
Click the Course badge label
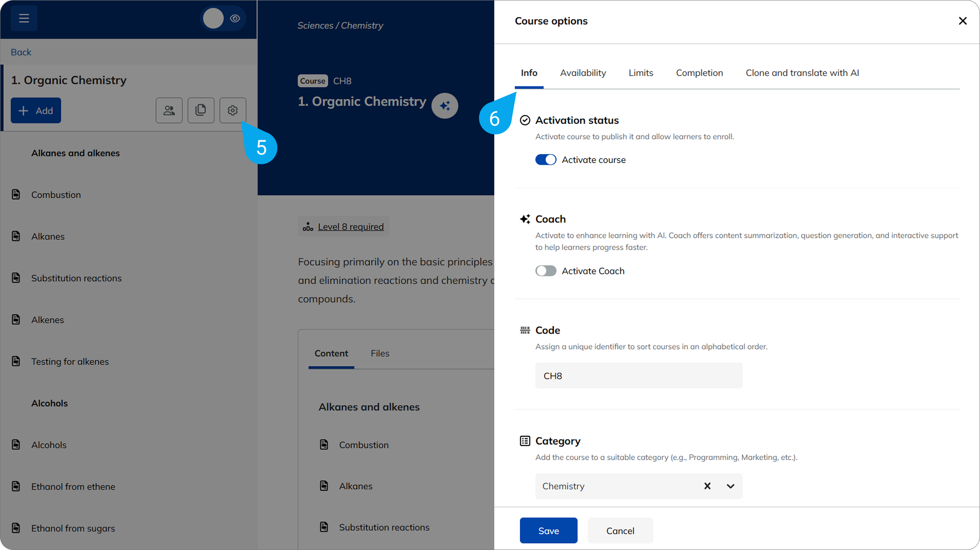(x=312, y=81)
